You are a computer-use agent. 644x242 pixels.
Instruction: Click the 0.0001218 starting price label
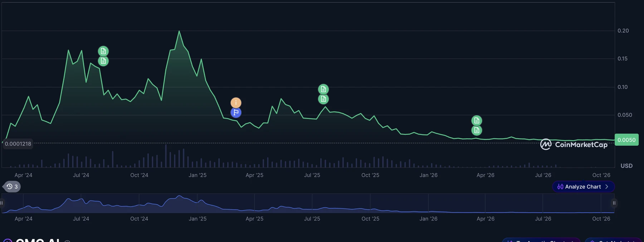[18, 144]
